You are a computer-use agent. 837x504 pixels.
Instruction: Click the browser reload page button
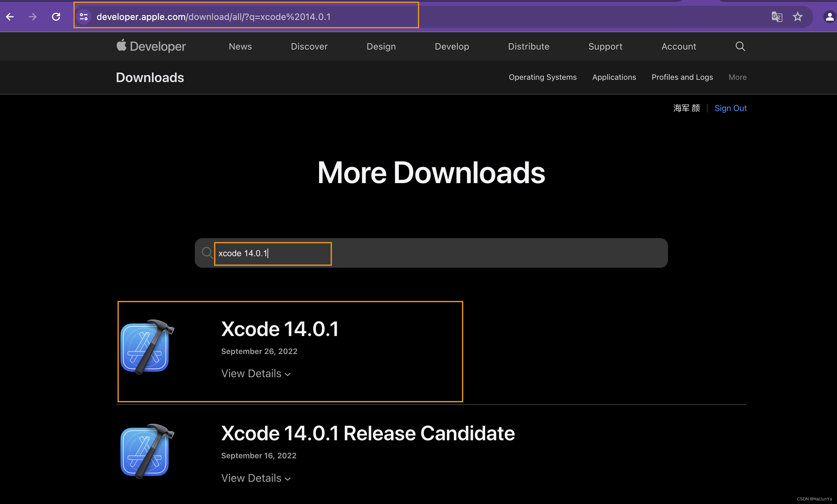coord(55,17)
